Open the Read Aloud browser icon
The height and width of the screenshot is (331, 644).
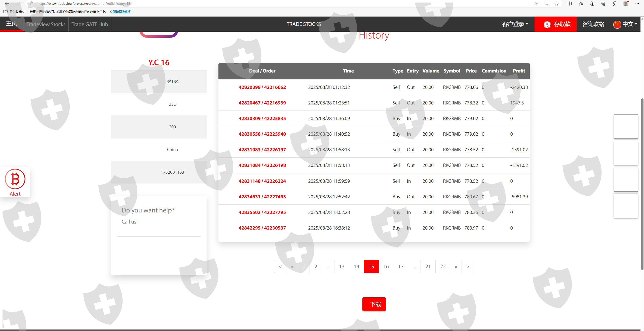536,4
